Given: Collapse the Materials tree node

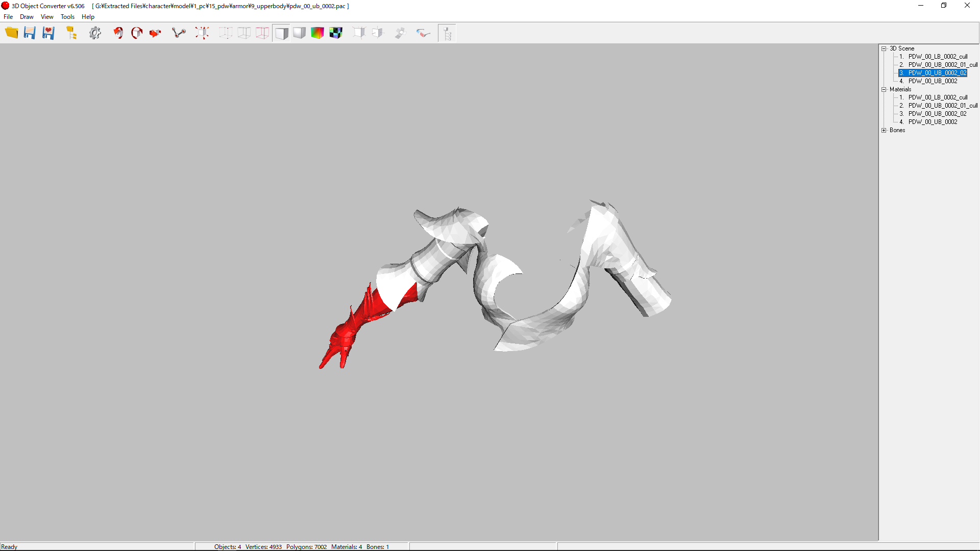Looking at the screenshot, I should point(884,89).
